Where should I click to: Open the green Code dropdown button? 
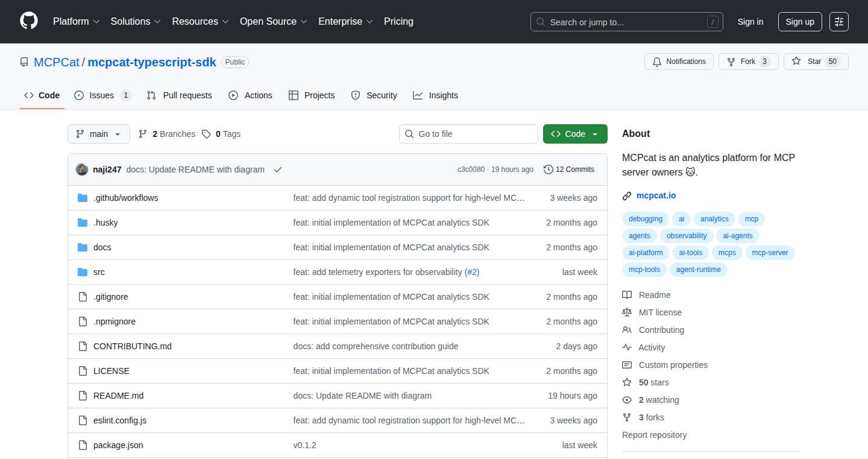(575, 134)
